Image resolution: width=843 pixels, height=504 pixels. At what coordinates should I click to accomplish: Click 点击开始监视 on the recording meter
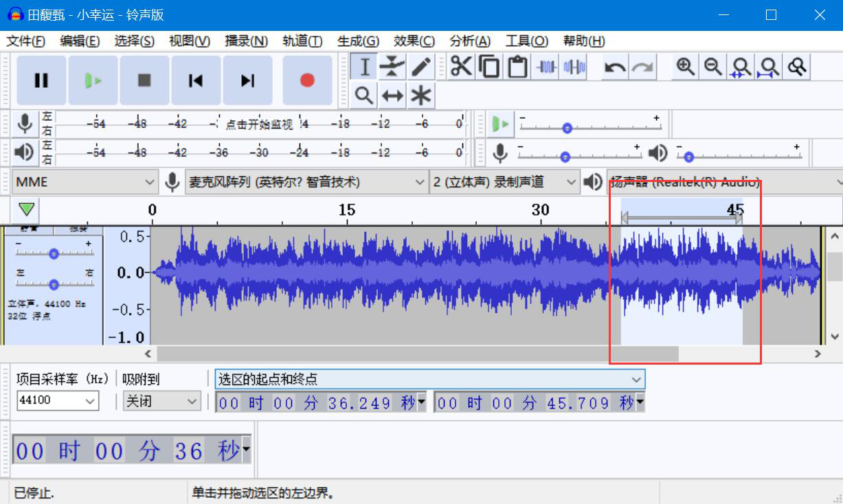coord(259,124)
